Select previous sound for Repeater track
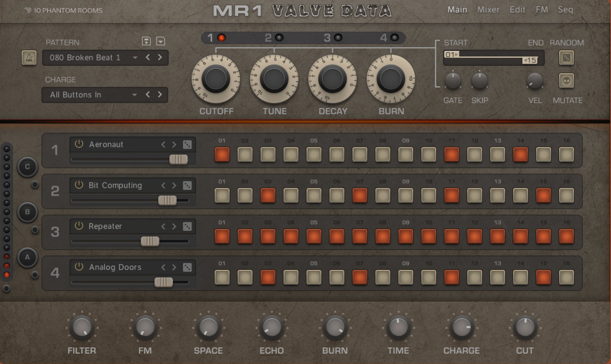 (163, 226)
